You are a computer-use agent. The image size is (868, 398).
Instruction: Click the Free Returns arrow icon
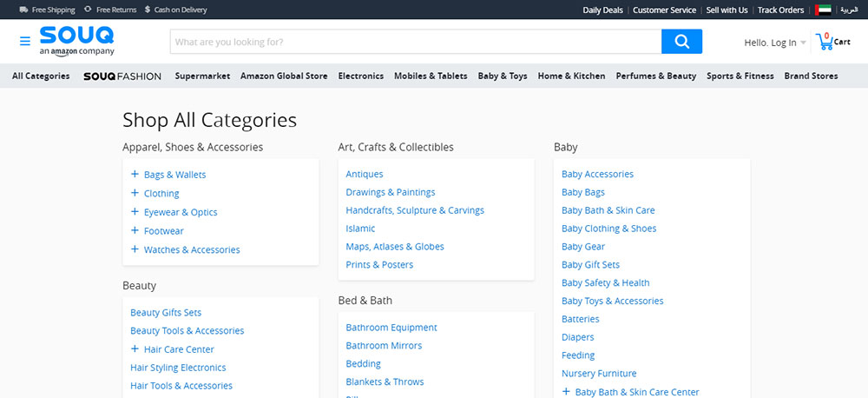(x=88, y=10)
